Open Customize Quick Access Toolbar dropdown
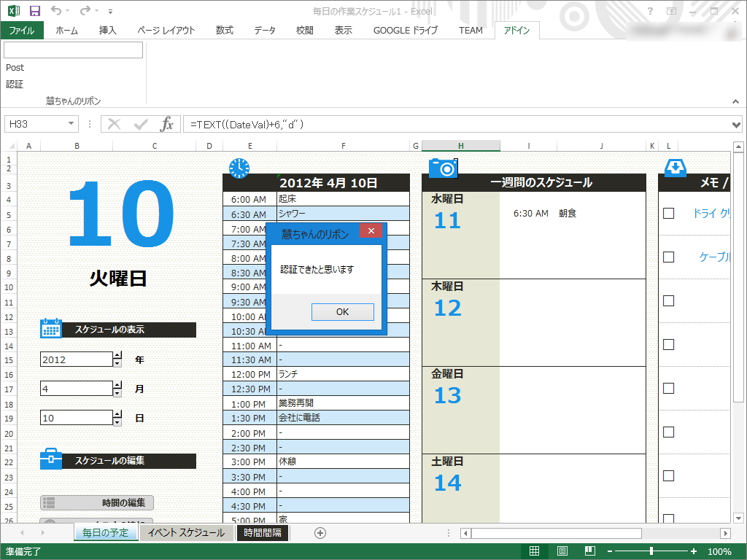The width and height of the screenshot is (747, 560). [111, 11]
